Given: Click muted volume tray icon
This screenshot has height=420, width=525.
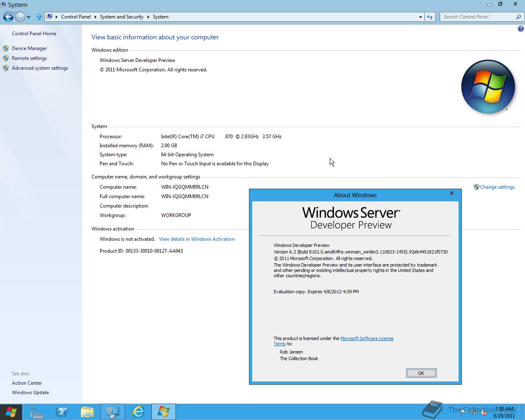Looking at the screenshot, I should (484, 413).
